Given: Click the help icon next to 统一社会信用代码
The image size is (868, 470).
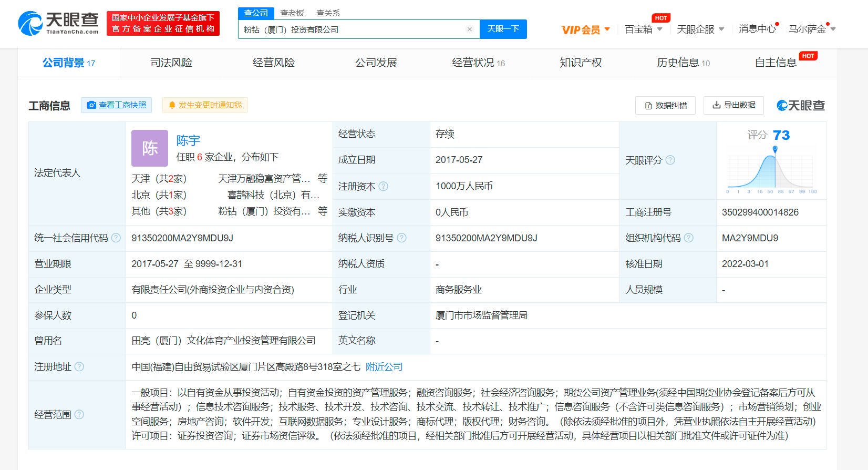Looking at the screenshot, I should pos(116,238).
